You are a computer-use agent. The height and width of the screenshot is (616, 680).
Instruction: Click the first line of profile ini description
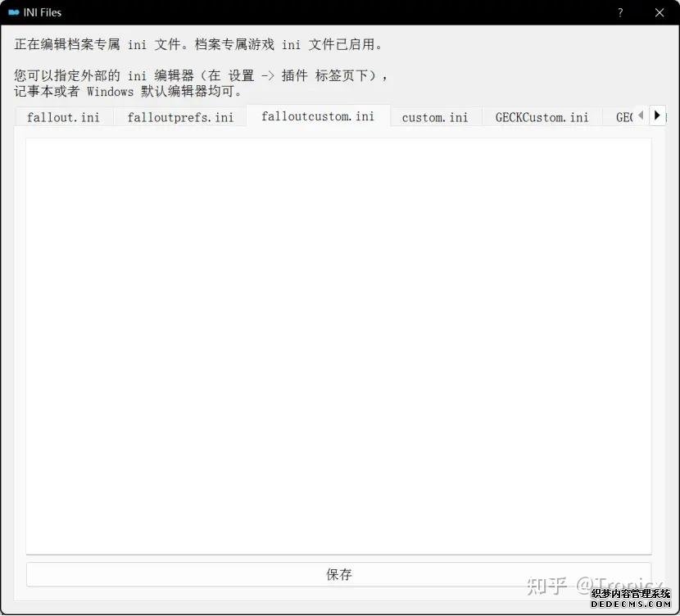[199, 45]
